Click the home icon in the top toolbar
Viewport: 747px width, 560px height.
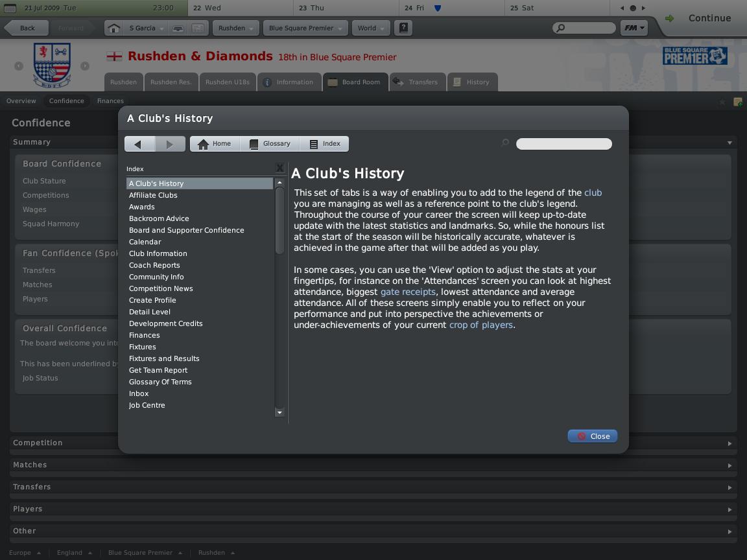click(x=113, y=29)
